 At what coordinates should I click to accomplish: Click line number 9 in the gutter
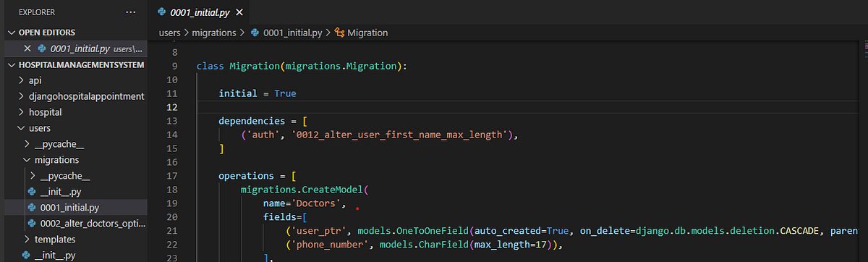coord(174,67)
